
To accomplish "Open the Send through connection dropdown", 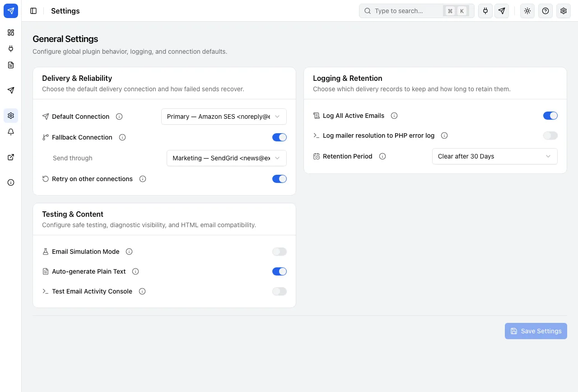I will 227,158.
